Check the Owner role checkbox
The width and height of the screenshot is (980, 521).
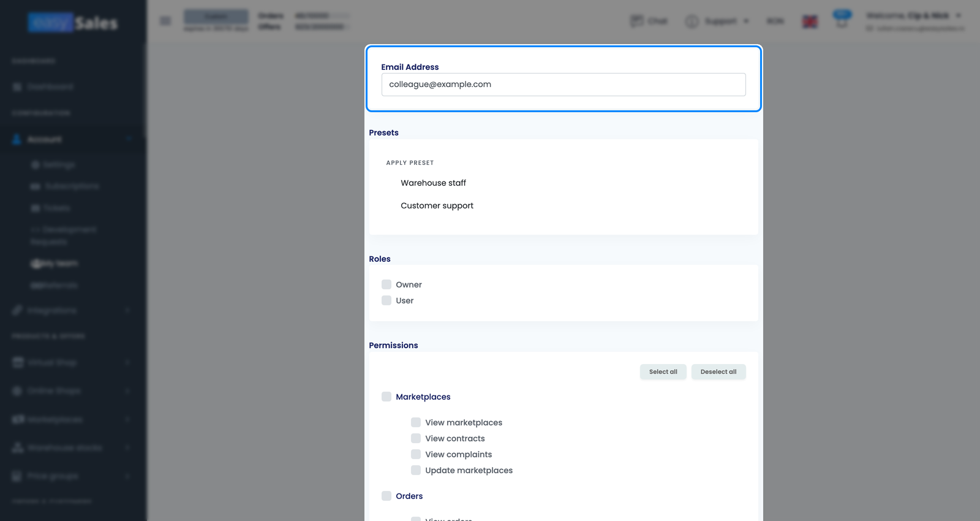[x=386, y=284]
